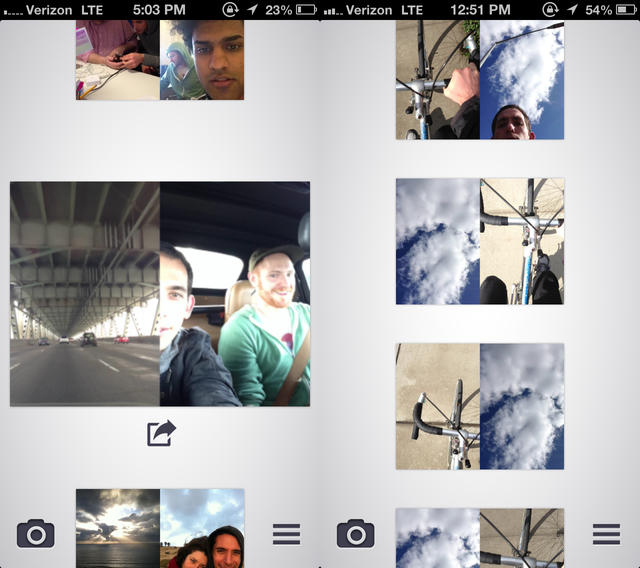640x568 pixels.
Task: Tap rotation lock icon near 12:51 PM
Action: (x=550, y=9)
